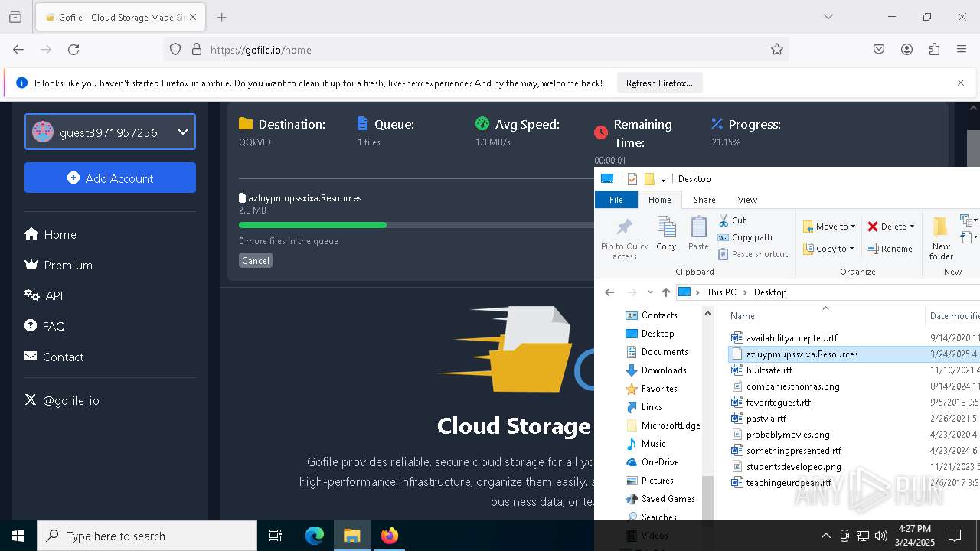
Task: Open Microsoft Edge from the taskbar
Action: (x=315, y=536)
